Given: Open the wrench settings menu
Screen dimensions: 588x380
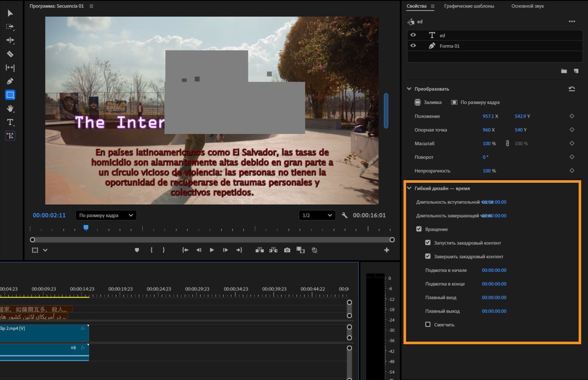Looking at the screenshot, I should pyautogui.click(x=344, y=216).
